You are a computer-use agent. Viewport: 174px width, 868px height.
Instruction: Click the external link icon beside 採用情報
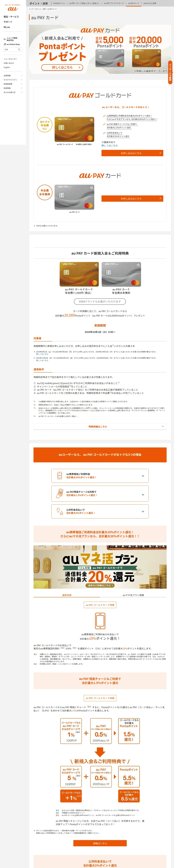[x=22, y=88]
